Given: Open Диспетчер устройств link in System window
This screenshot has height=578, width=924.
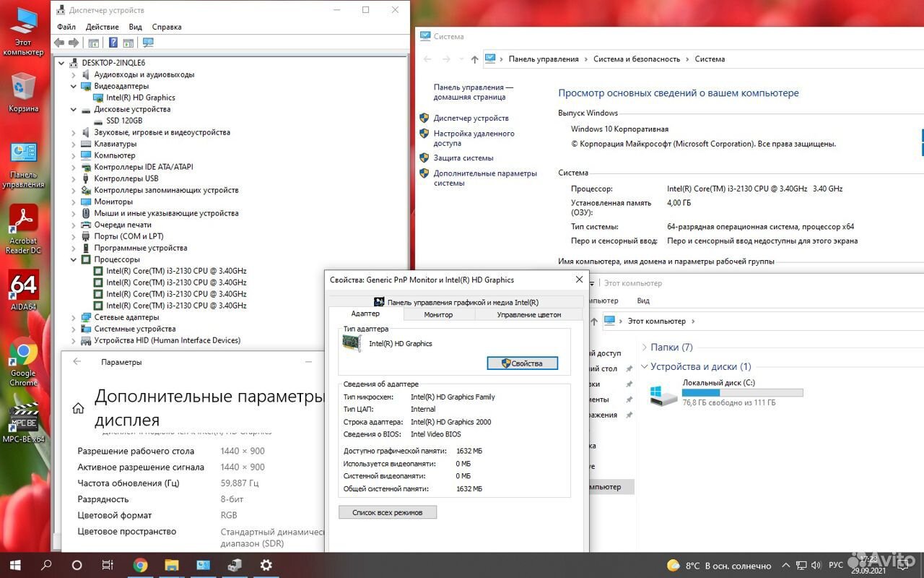Looking at the screenshot, I should (471, 118).
